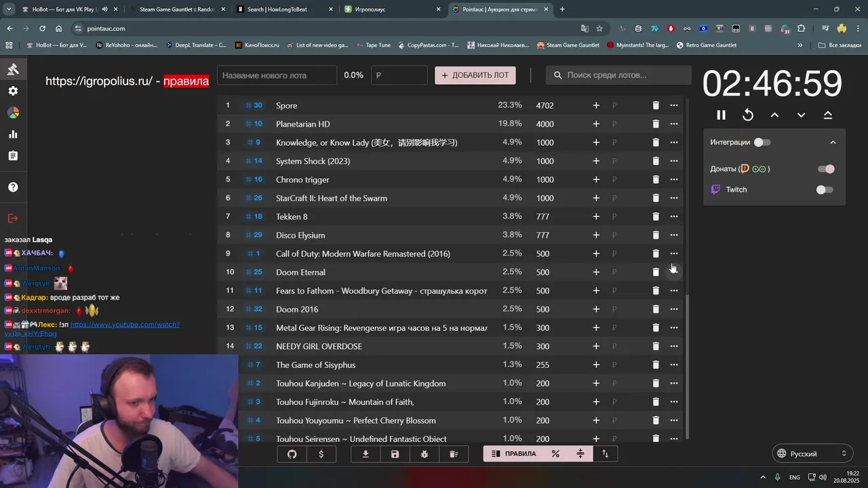Viewport: 868px width, 488px height.
Task: Switch to the Steam Game Gauntlet tab
Action: (178, 9)
